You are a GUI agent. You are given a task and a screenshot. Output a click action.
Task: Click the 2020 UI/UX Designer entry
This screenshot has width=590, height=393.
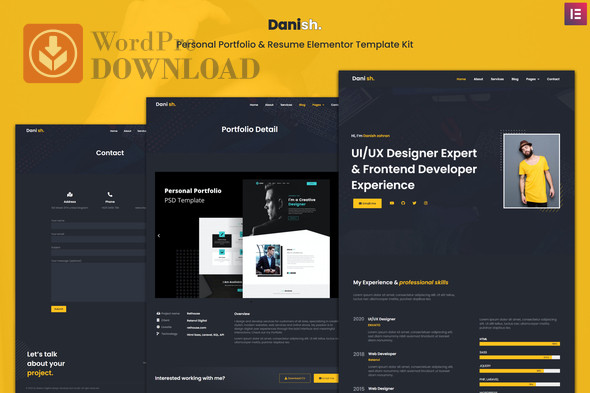[403, 329]
